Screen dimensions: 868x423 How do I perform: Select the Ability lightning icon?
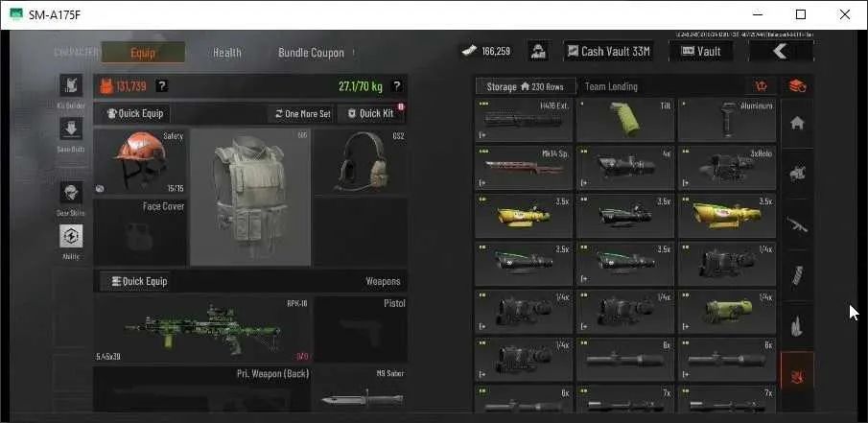[x=71, y=236]
